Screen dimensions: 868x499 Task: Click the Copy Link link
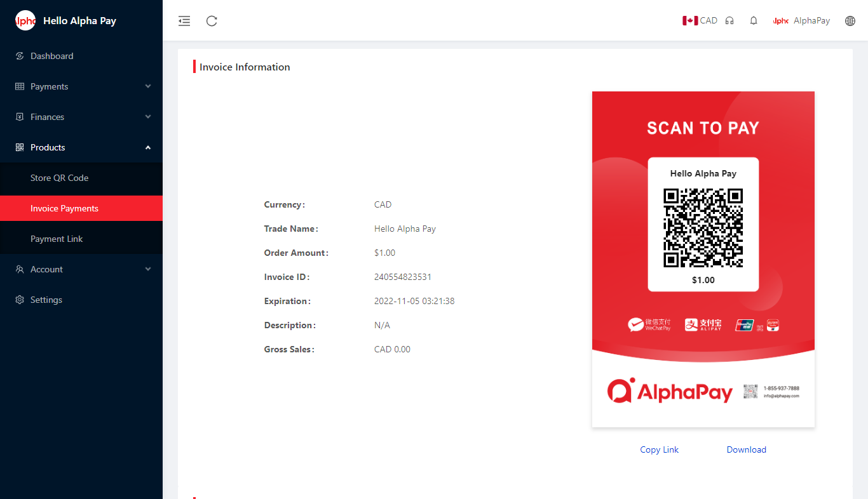click(x=660, y=449)
